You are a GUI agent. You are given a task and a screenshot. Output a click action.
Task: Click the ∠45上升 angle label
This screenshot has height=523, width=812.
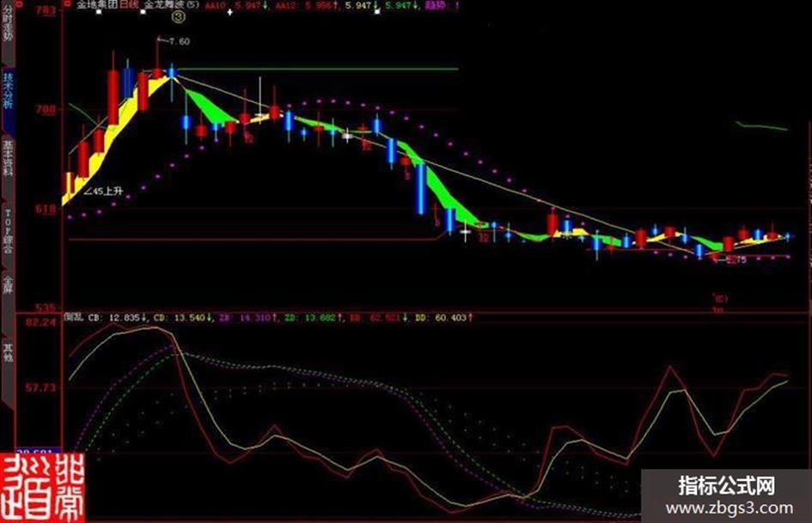(x=104, y=192)
